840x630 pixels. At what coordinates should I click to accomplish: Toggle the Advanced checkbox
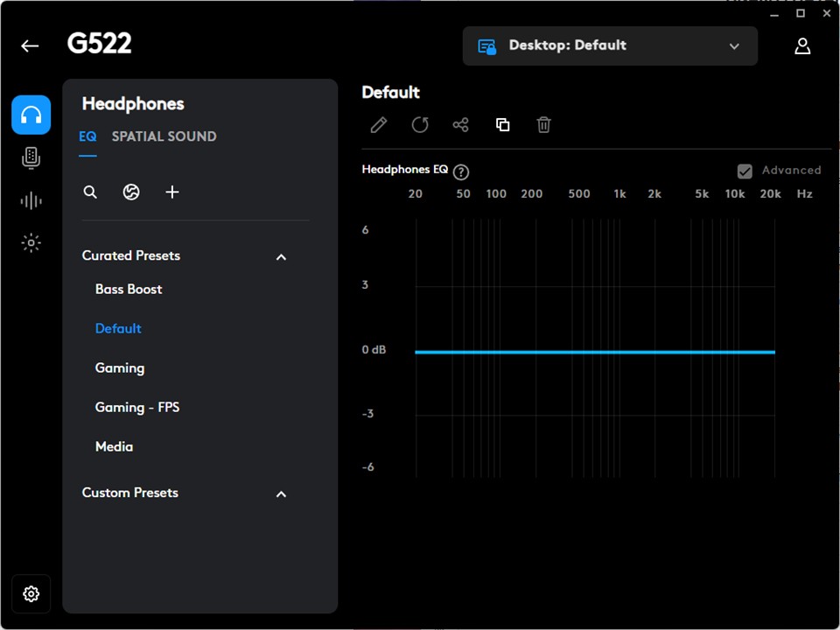[745, 171]
